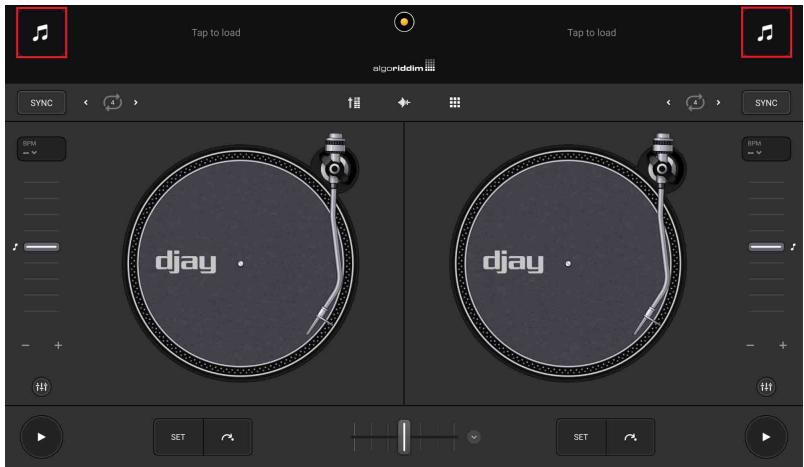Click left deck pitch bend minus
This screenshot has width=804, height=467.
click(x=26, y=346)
